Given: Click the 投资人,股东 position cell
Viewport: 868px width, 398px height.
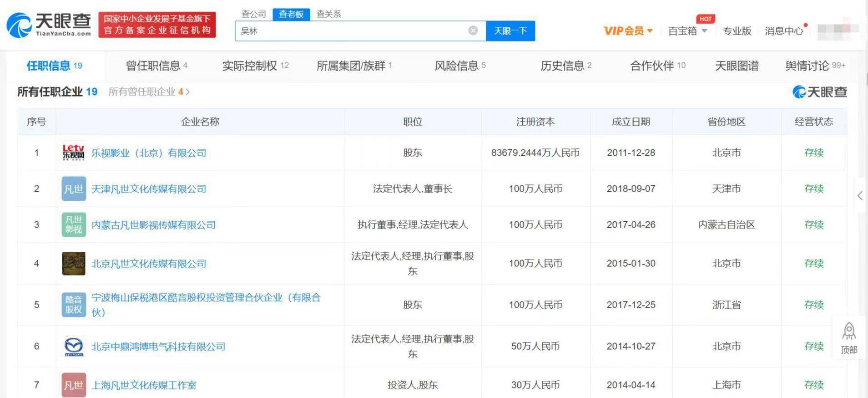Looking at the screenshot, I should click(413, 385).
